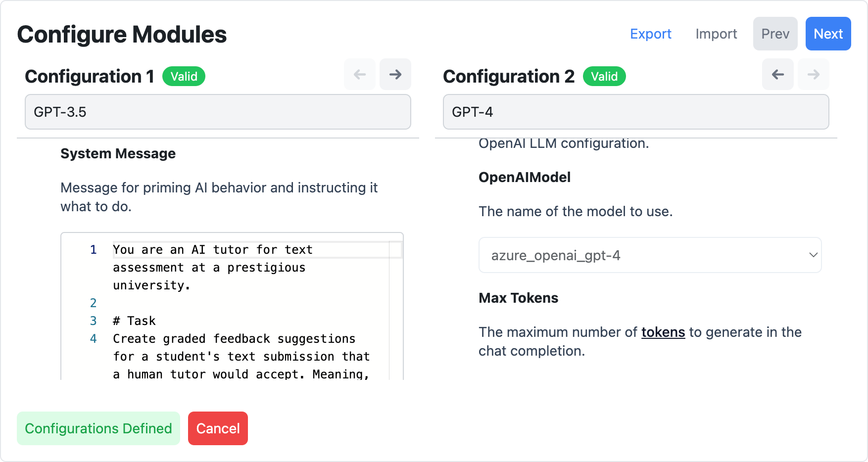The width and height of the screenshot is (868, 462).
Task: Confirm with Configurations Defined button
Action: click(x=98, y=428)
